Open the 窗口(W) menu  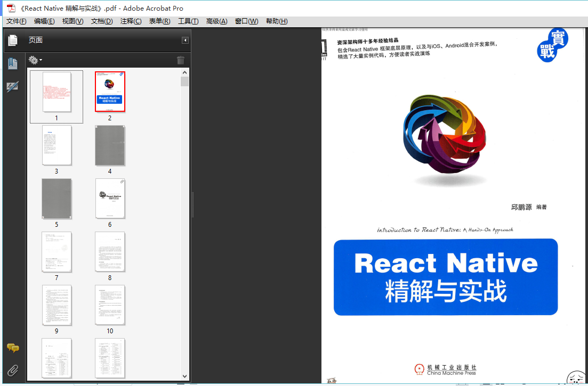click(x=246, y=21)
